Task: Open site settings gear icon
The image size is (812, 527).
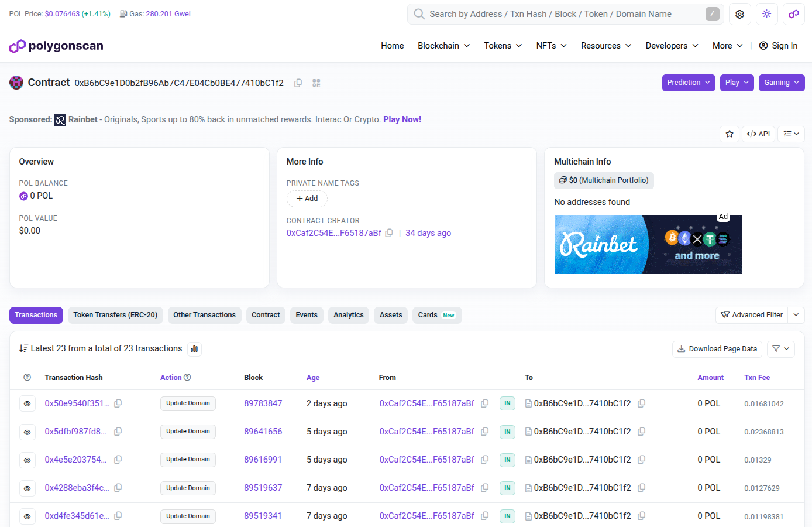Action: [x=739, y=14]
